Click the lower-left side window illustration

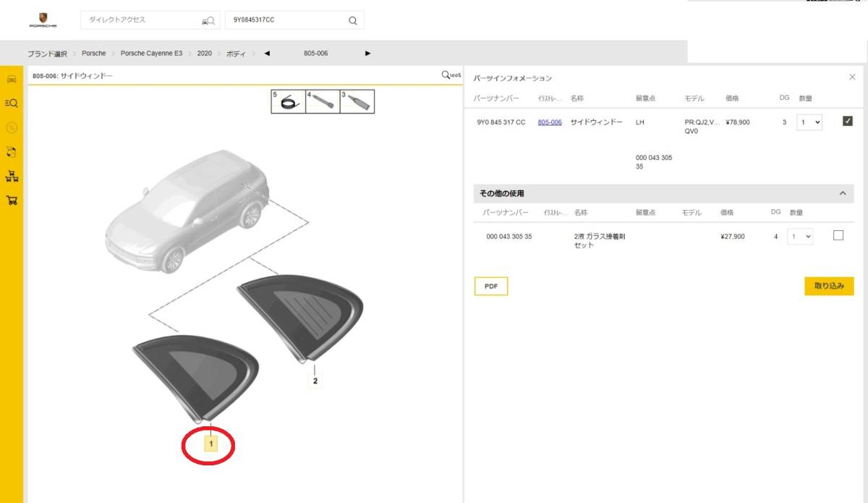point(195,377)
